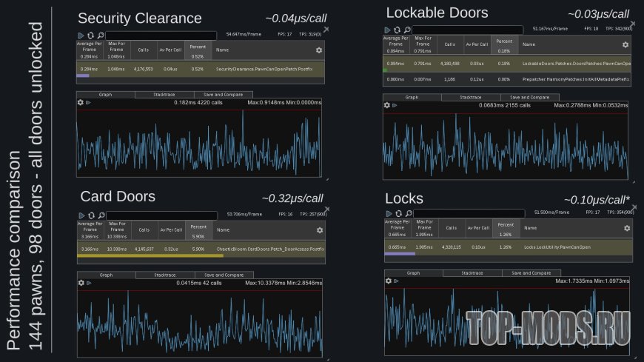Click the magnifier search icon in Card Doors panel
Viewport: 644px width, 362px height.
click(x=101, y=215)
